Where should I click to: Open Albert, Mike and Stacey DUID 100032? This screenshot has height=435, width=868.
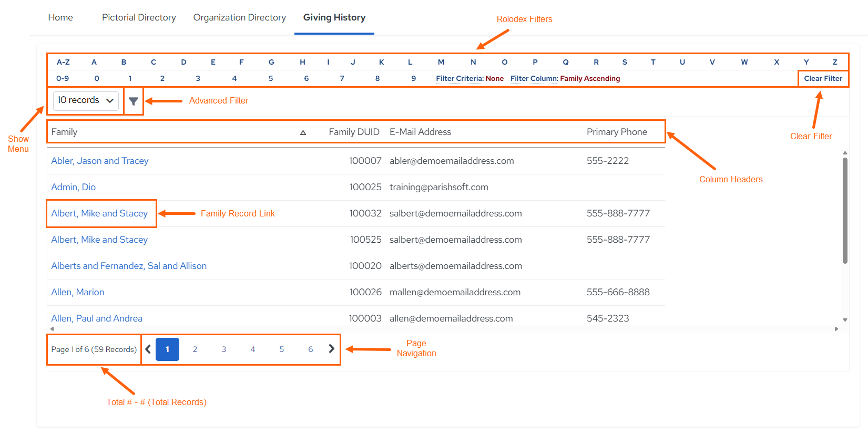tap(99, 213)
